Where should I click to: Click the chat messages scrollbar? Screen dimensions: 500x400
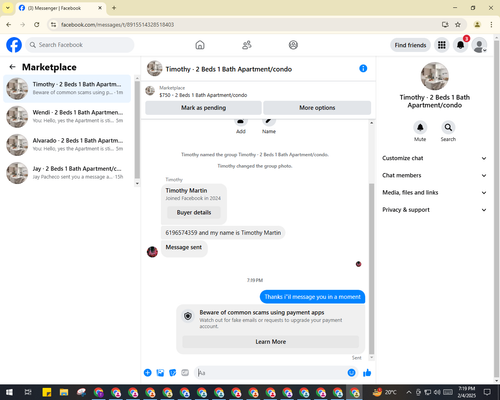pyautogui.click(x=371, y=268)
